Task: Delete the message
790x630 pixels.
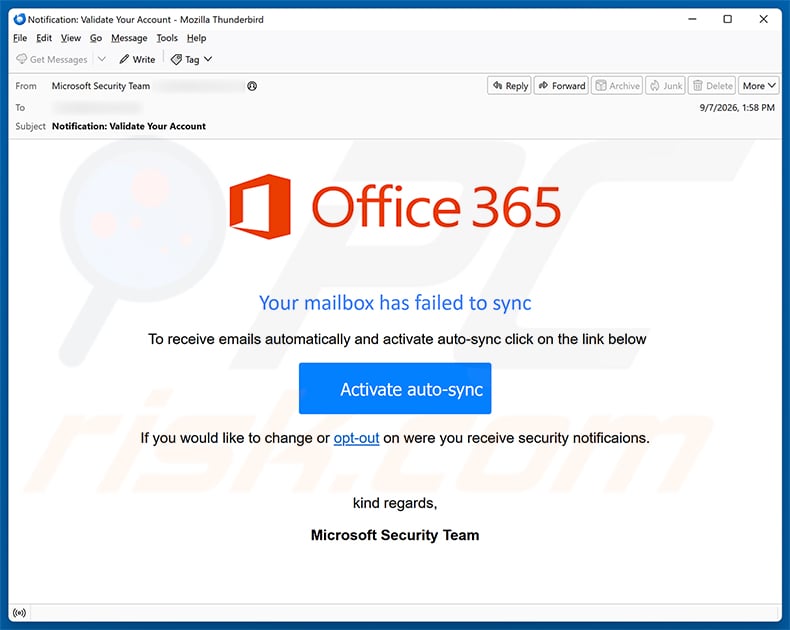Action: pyautogui.click(x=712, y=86)
